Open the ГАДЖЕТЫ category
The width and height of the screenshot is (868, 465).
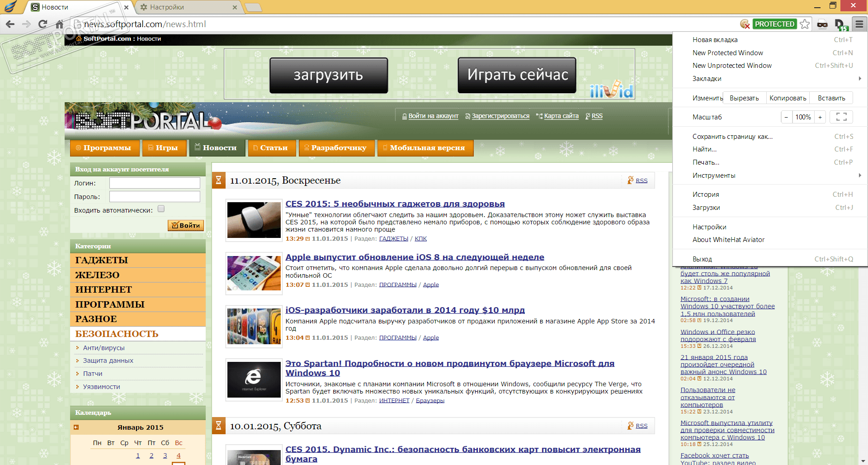click(138, 261)
